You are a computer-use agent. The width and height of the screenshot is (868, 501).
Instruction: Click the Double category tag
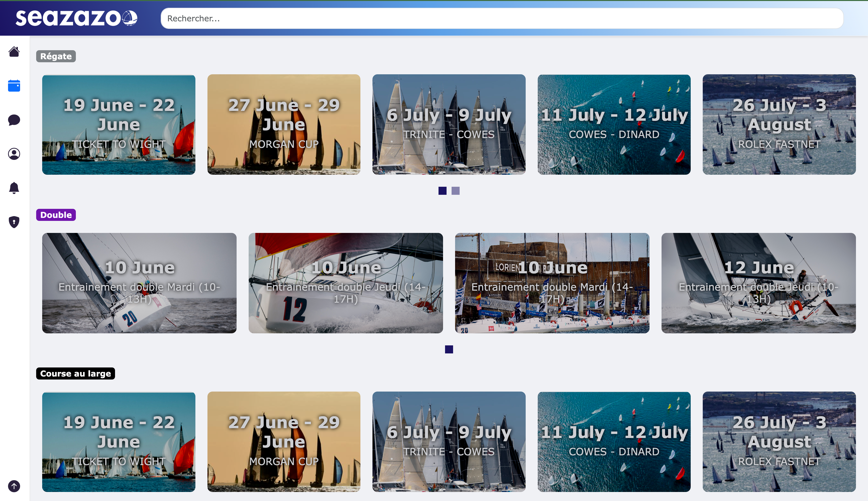point(56,215)
